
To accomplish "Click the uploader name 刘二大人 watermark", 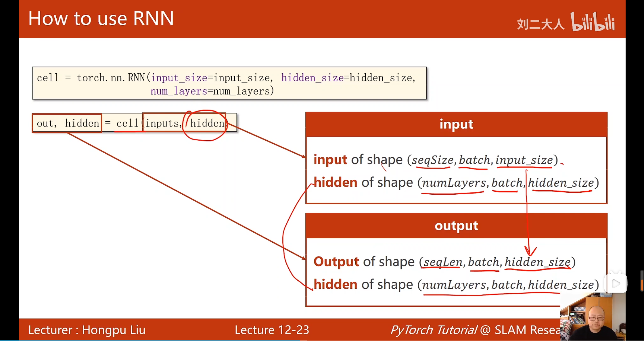I will (x=540, y=24).
